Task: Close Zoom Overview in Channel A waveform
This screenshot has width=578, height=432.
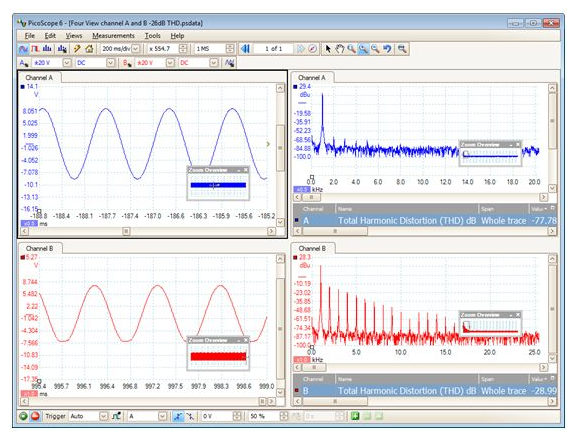Action: [x=246, y=170]
